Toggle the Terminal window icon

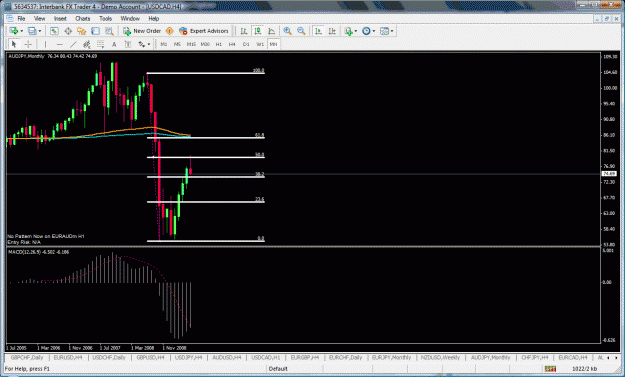coord(95,31)
